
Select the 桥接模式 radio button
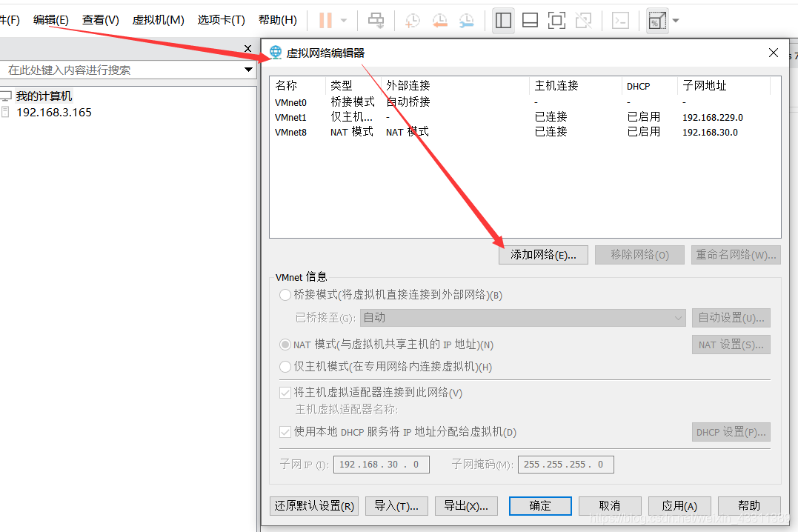click(285, 295)
